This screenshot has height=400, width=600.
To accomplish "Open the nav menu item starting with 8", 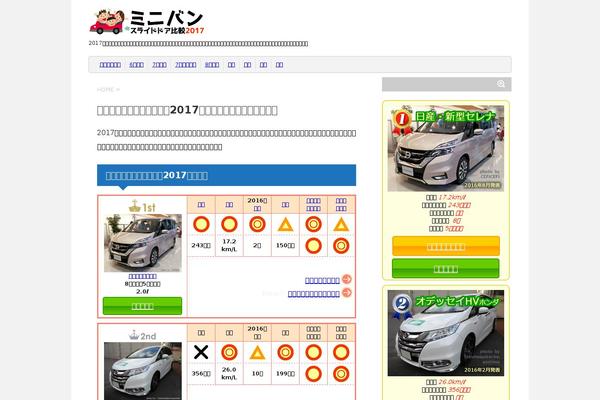I will (x=212, y=65).
